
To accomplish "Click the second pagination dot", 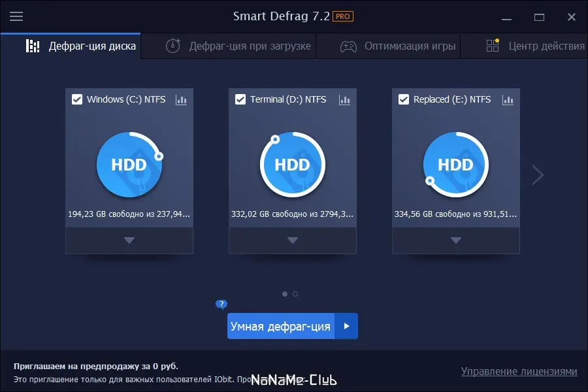I will (296, 294).
